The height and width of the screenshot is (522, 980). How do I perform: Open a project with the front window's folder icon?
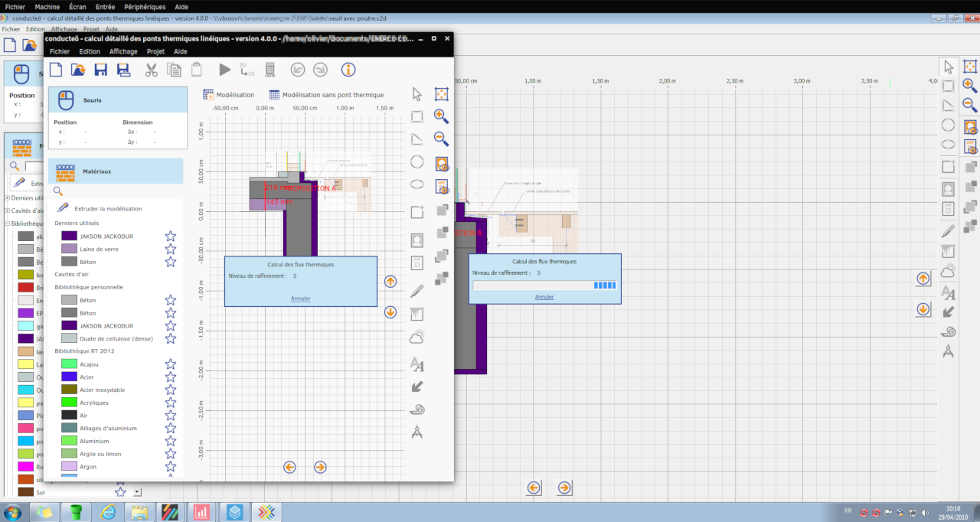click(x=78, y=70)
